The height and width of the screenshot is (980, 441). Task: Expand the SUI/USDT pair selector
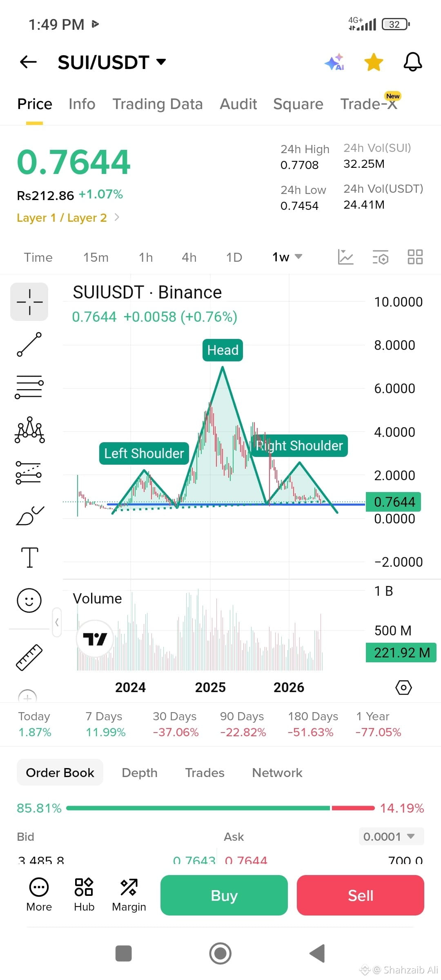111,62
